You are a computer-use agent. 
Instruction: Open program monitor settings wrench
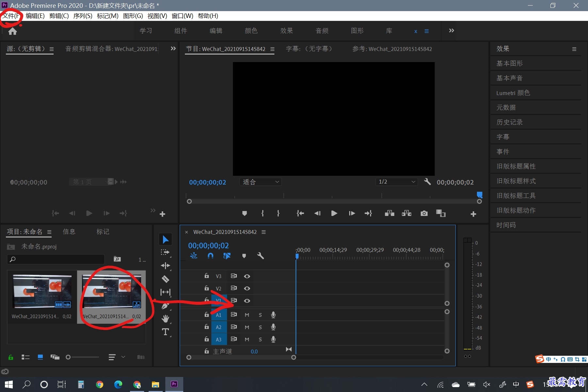[427, 182]
